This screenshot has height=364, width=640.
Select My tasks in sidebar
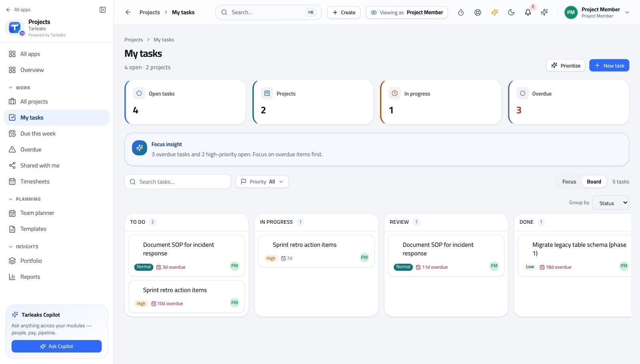56,117
